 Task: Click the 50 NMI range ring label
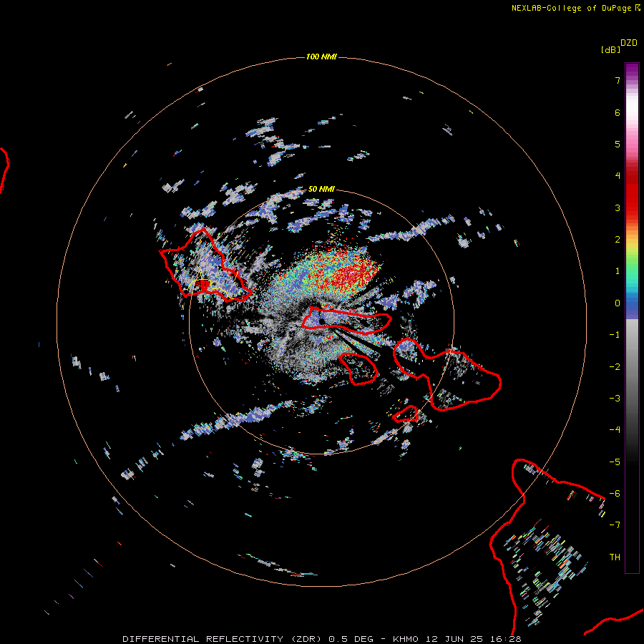(321, 189)
